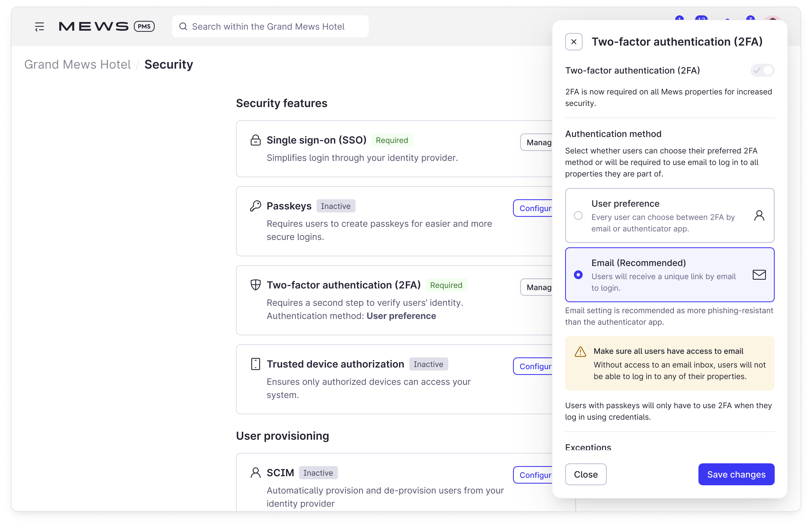Toggle the Two-factor authentication switch

(762, 70)
